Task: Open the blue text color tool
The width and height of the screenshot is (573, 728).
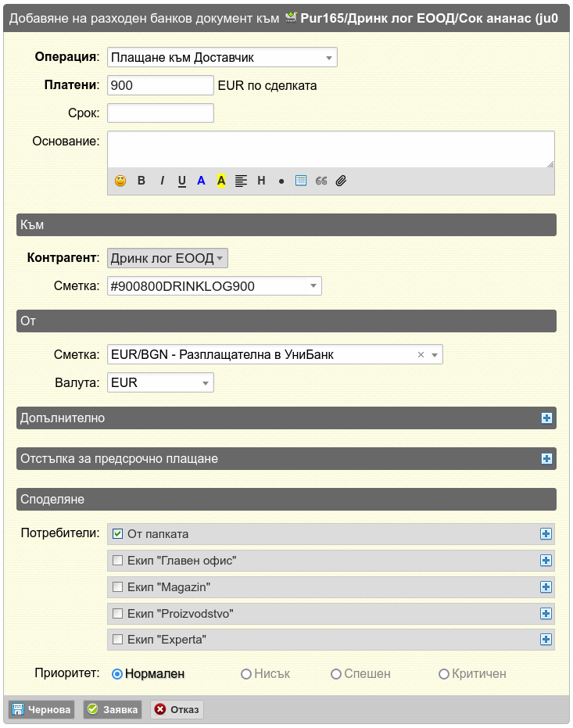Action: [x=201, y=181]
